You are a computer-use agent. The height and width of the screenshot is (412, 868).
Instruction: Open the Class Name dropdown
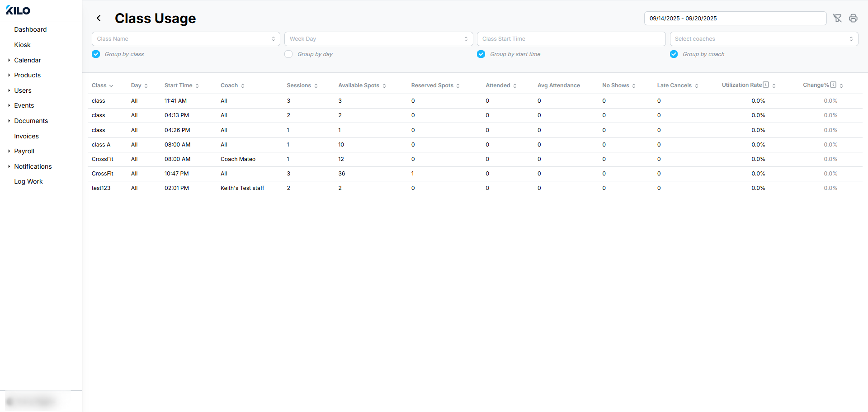click(x=186, y=39)
